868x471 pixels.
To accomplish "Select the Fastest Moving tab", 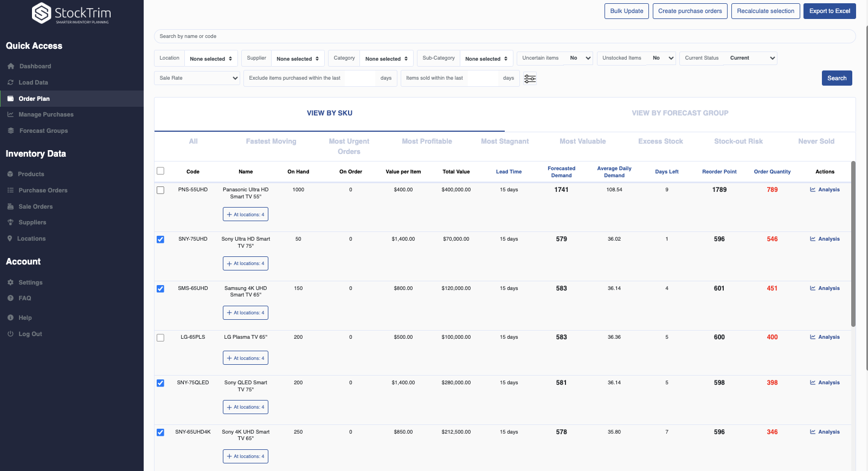I will (x=271, y=141).
